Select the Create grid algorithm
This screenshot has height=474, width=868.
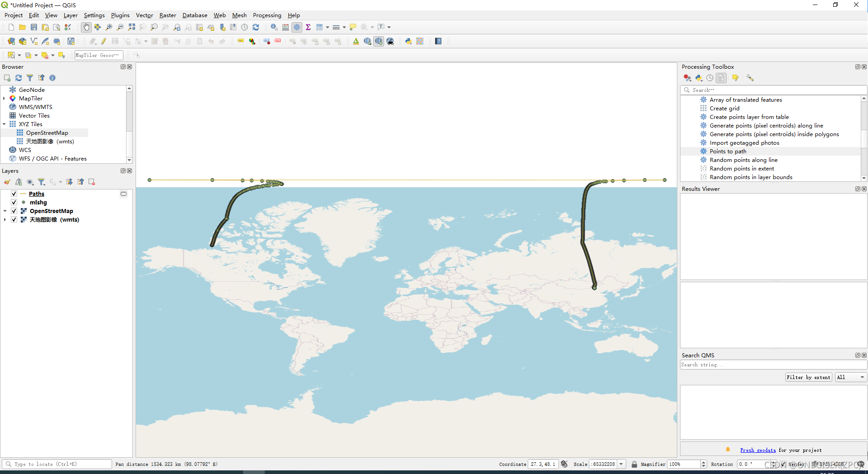point(725,108)
